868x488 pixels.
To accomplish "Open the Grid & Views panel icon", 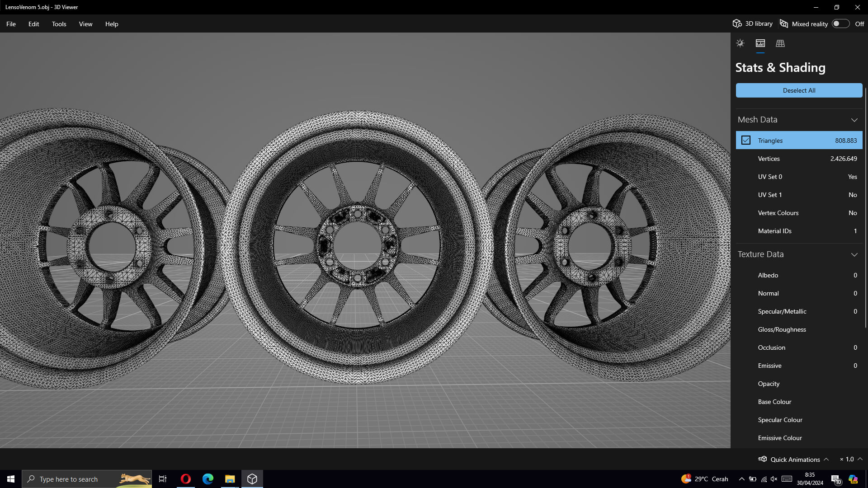I will tap(780, 43).
